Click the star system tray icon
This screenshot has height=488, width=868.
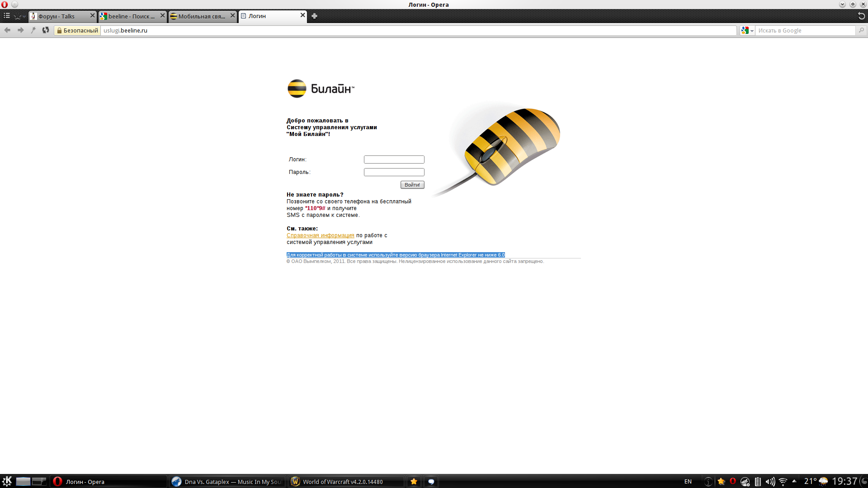click(x=721, y=482)
